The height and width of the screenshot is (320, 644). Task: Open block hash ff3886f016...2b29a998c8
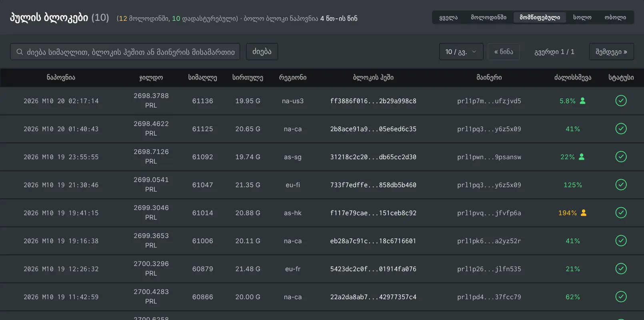pyautogui.click(x=373, y=101)
